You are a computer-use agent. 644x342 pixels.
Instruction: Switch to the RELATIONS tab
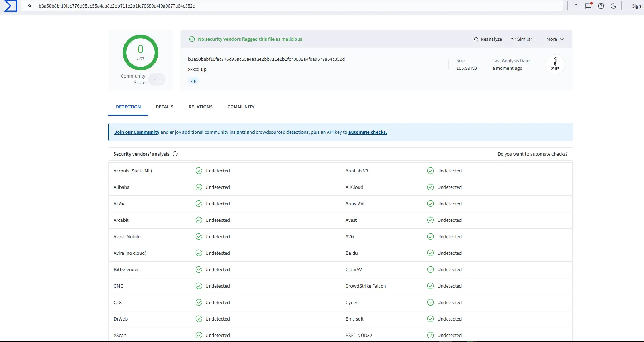pyautogui.click(x=201, y=107)
